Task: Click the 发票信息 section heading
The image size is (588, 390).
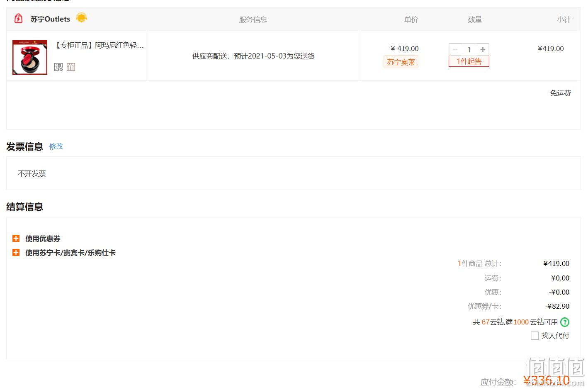Action: [24, 146]
